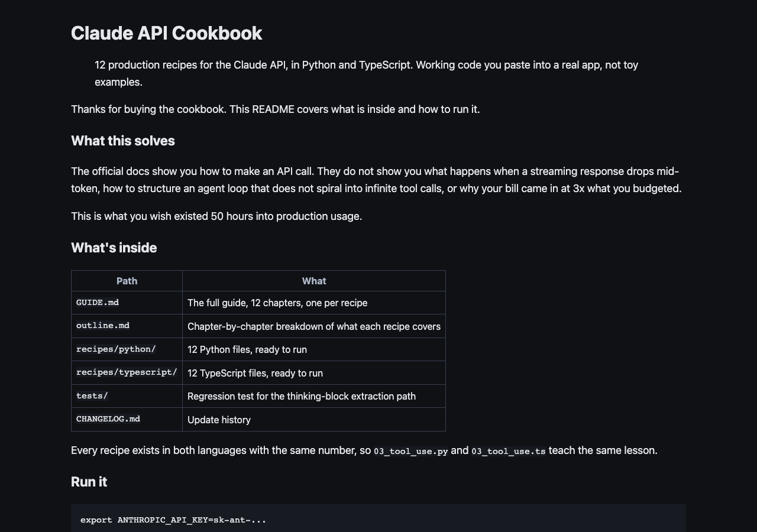Click the 'Thanks for buying the cookbook' sentence
This screenshot has width=757, height=532.
click(x=276, y=109)
